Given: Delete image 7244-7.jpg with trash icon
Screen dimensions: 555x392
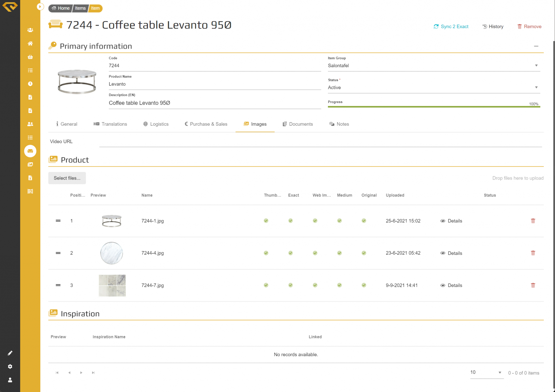Looking at the screenshot, I should pyautogui.click(x=533, y=285).
